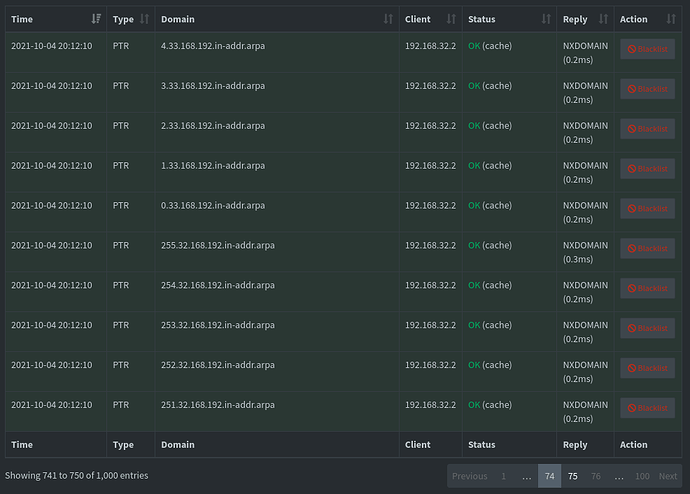Go to the Previous page
This screenshot has height=494, width=690.
469,476
